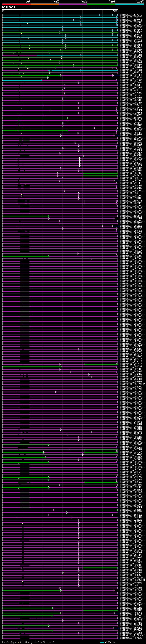Select the UniRef100_Q7SXQ3 label
The image size is (146, 644).
point(131,140)
